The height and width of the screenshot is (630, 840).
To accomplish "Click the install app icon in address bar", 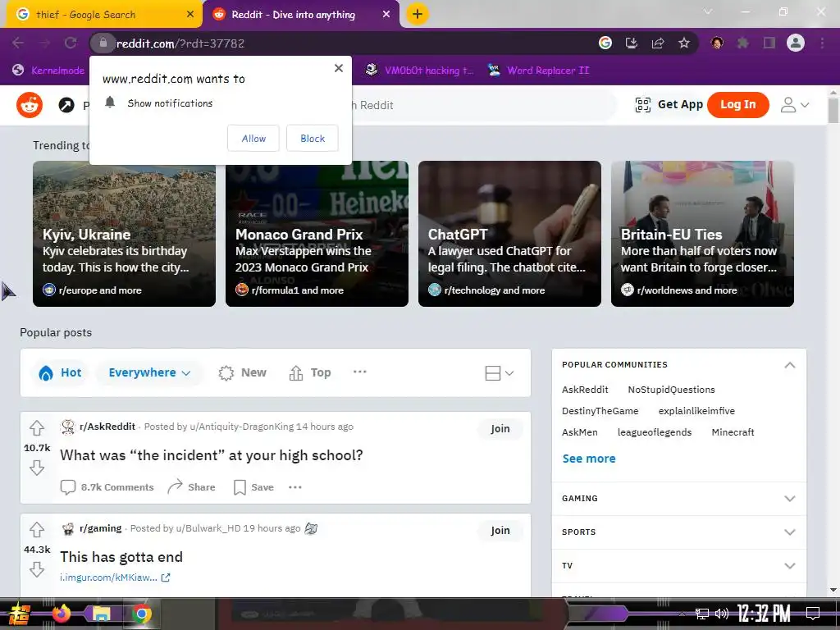I will point(631,43).
